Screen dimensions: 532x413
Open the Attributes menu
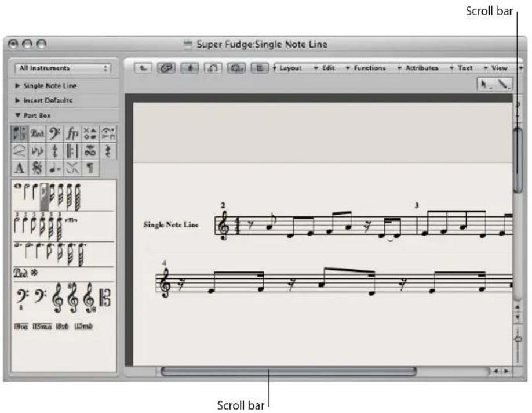418,68
